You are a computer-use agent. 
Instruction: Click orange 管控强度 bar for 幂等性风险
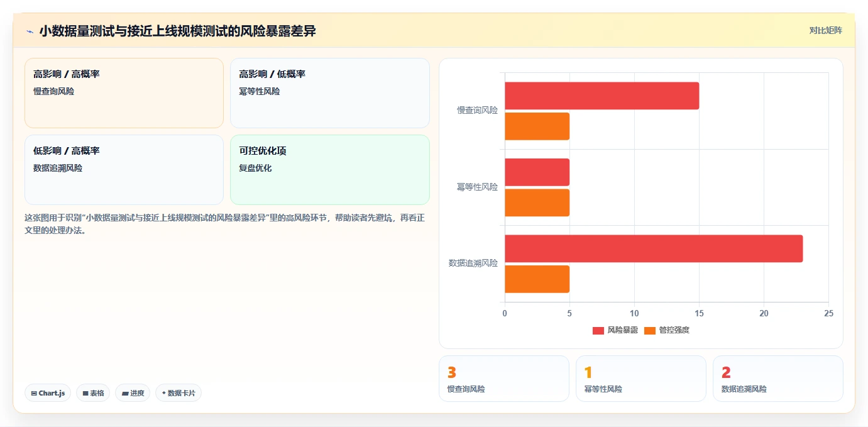click(537, 202)
